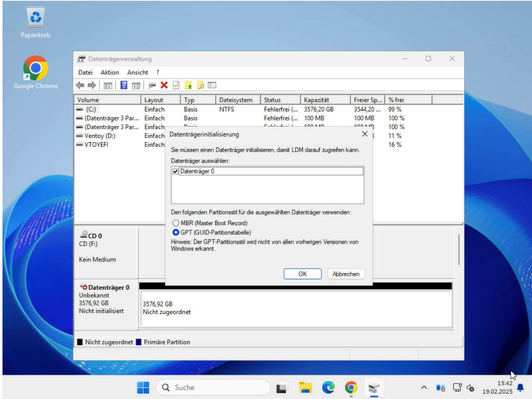This screenshot has width=532, height=399.
Task: Open the Google Chrome desktop shortcut
Action: point(35,73)
